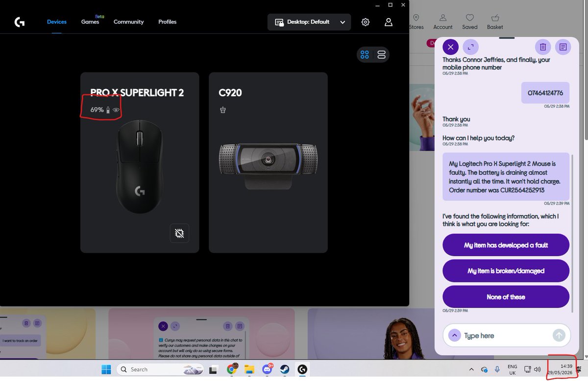Click the expand icon in the pink chat preview

coord(175,326)
